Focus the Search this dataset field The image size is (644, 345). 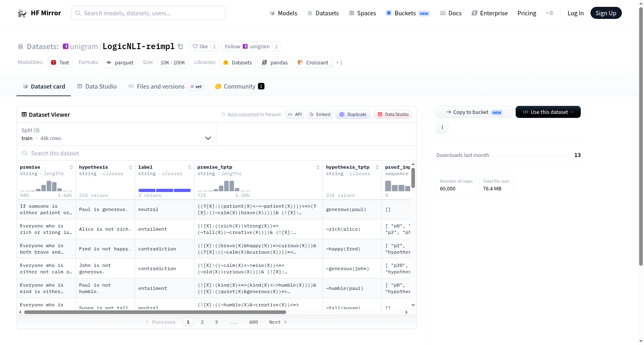point(217,153)
